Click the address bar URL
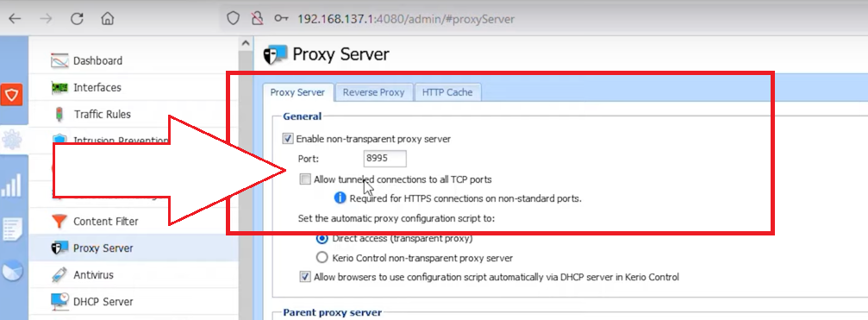This screenshot has height=320, width=868. pos(406,19)
